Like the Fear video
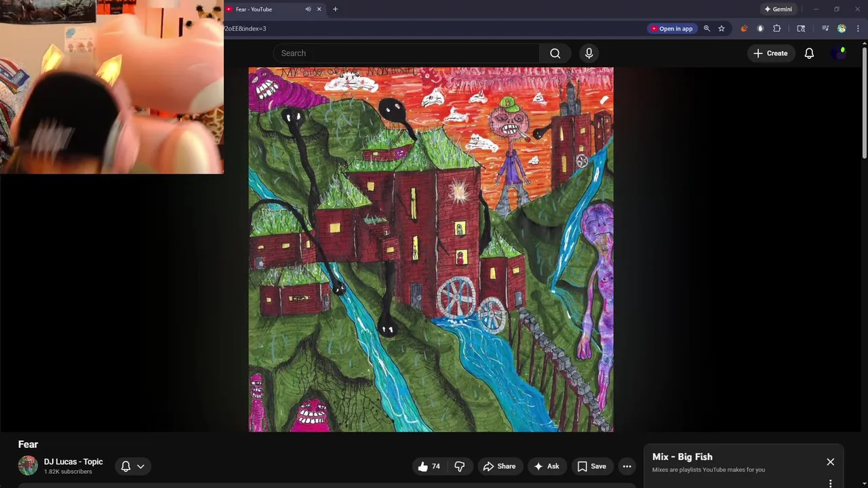 pyautogui.click(x=429, y=466)
